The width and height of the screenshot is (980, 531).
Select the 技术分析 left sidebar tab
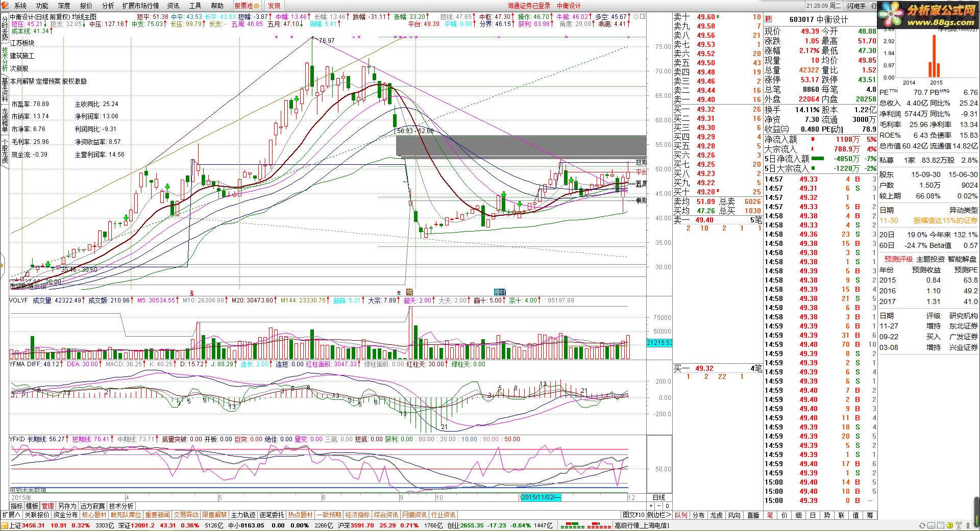(5, 60)
